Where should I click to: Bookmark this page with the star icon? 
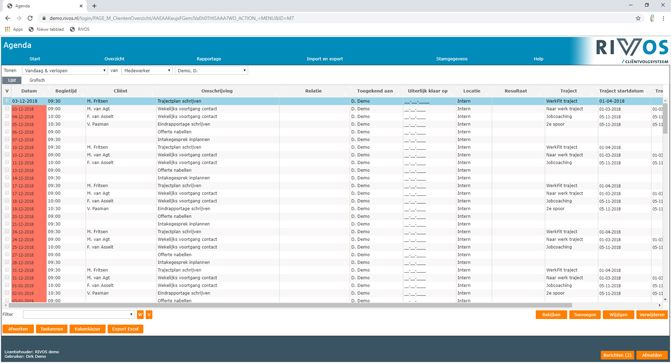(x=638, y=18)
